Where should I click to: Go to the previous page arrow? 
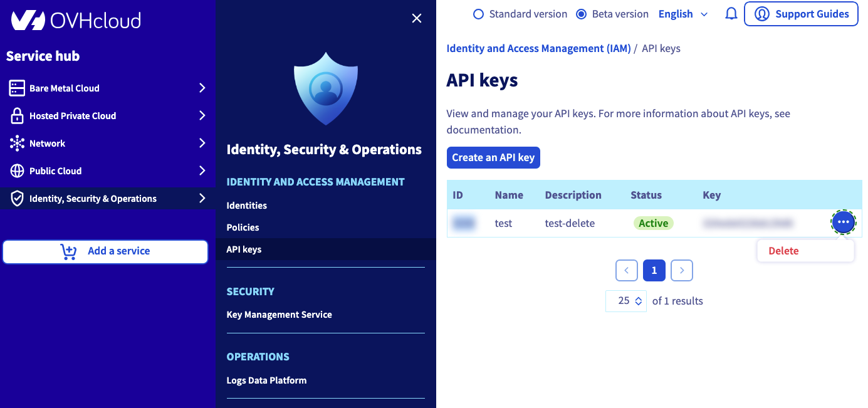[x=627, y=270]
